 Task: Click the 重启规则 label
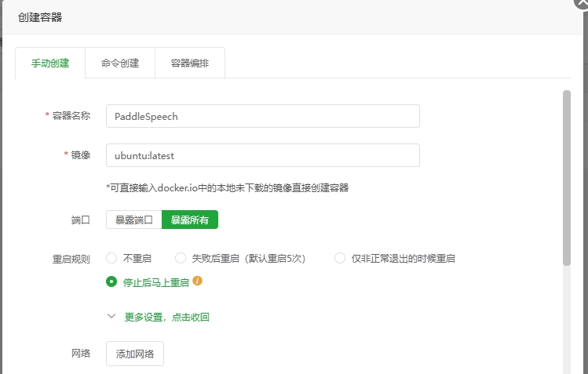point(71,259)
